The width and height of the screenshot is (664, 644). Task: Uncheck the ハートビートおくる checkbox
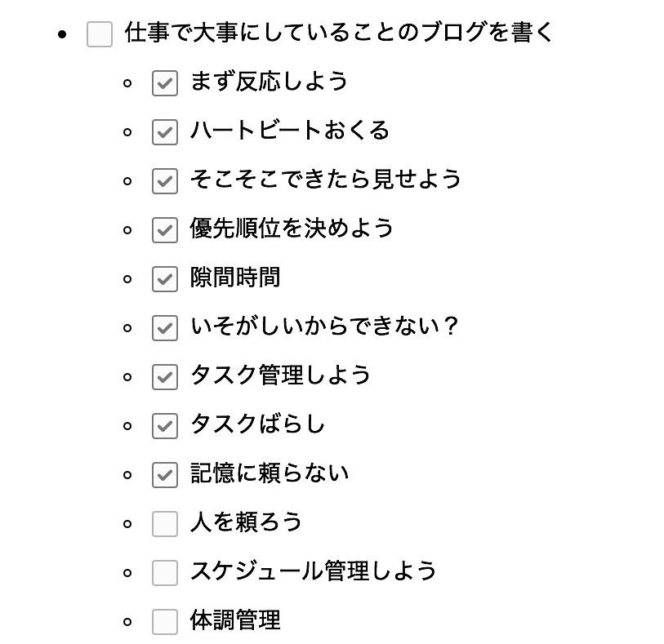click(x=164, y=132)
